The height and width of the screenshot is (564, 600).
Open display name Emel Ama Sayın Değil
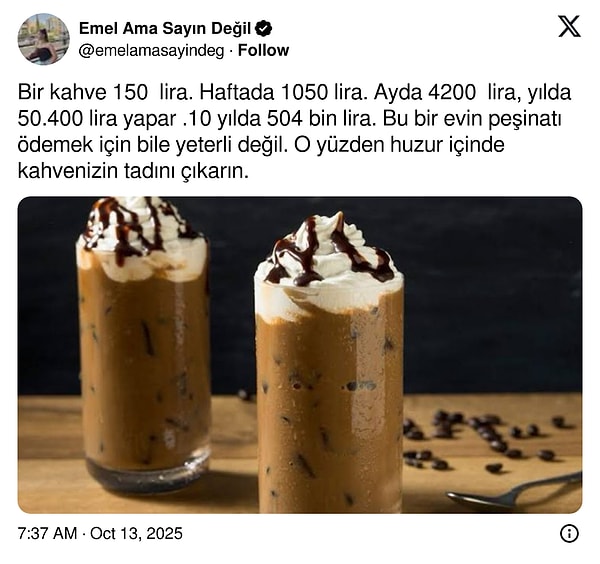(x=165, y=29)
